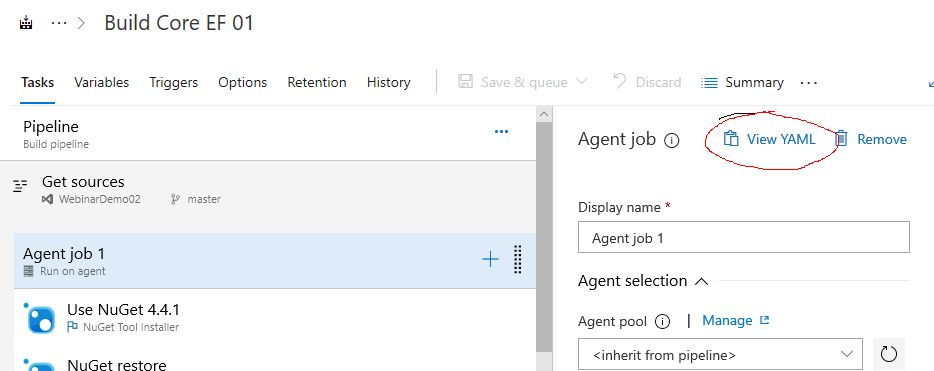The width and height of the screenshot is (934, 371).
Task: Click the Use NuGet 4.4.1 task icon
Action: [41, 319]
